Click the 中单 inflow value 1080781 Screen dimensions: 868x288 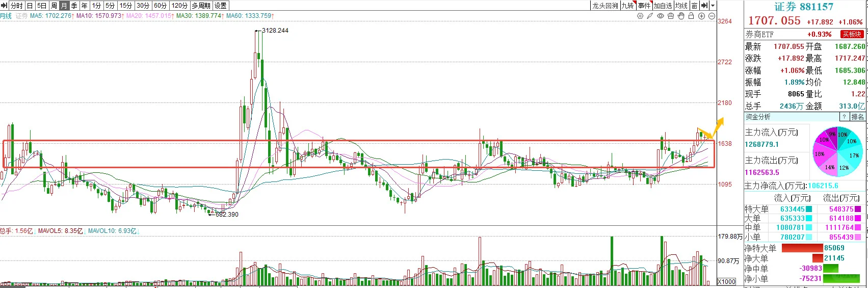tap(791, 227)
